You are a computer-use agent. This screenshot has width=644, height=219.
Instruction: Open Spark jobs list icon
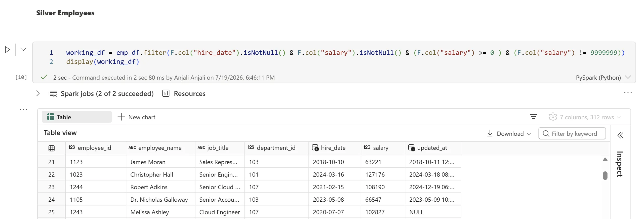[x=53, y=94]
